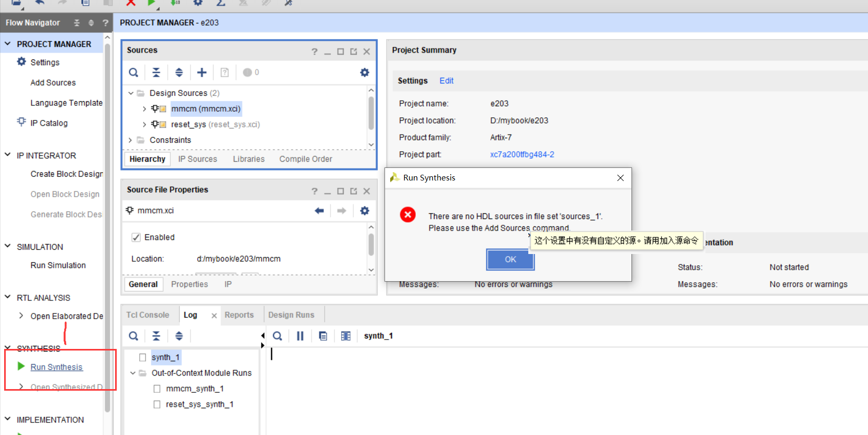This screenshot has height=435, width=868.
Task: Click the green Run Synthesis play icon
Action: [21, 366]
